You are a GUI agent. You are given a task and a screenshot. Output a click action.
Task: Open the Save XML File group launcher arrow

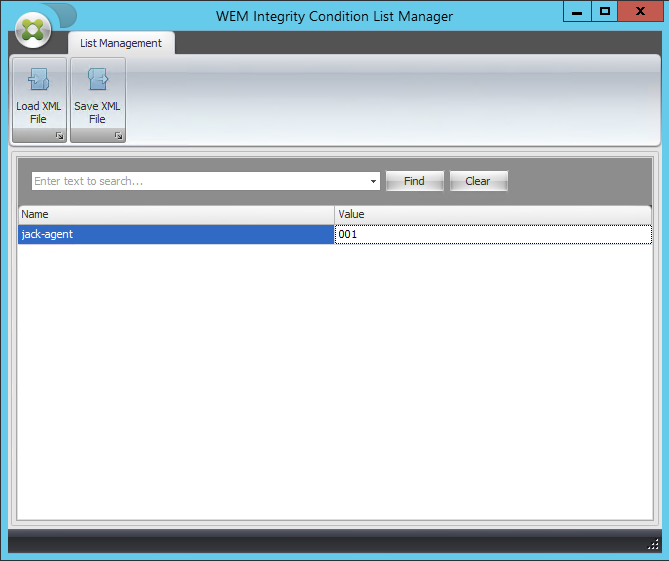(x=118, y=136)
